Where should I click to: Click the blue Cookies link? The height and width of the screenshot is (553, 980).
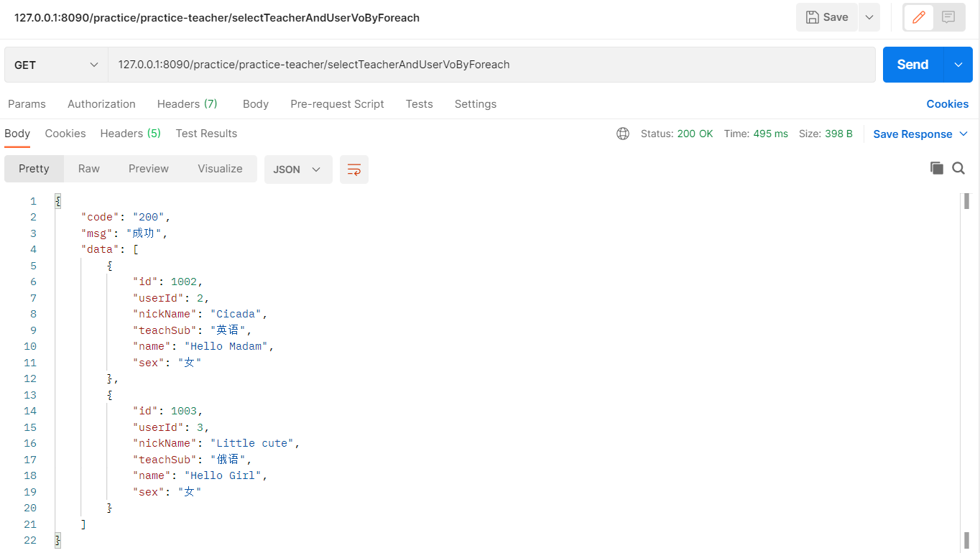click(x=947, y=104)
